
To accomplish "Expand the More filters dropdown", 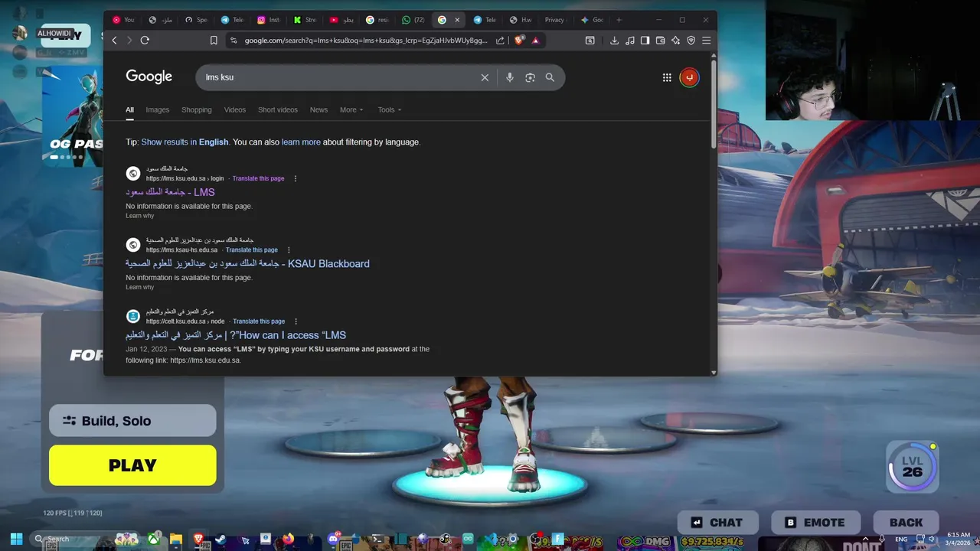I will click(x=351, y=109).
